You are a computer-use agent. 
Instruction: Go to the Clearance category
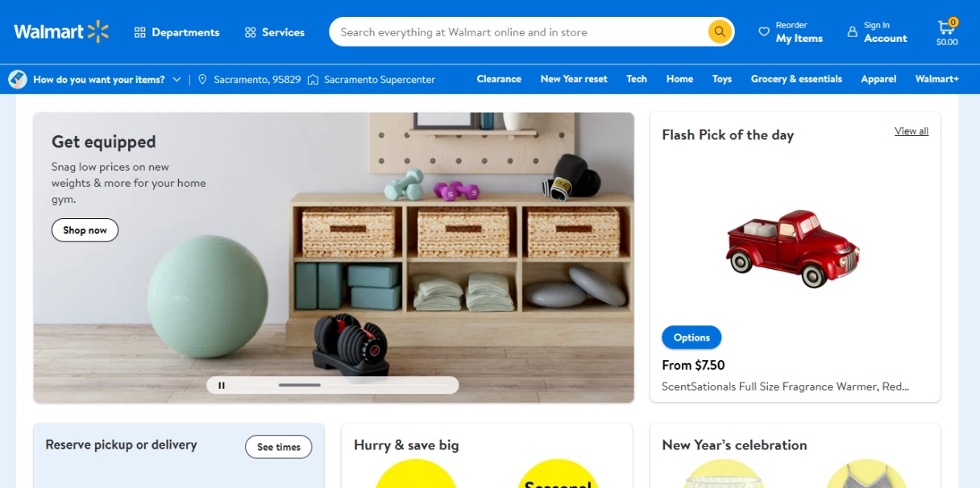tap(499, 79)
